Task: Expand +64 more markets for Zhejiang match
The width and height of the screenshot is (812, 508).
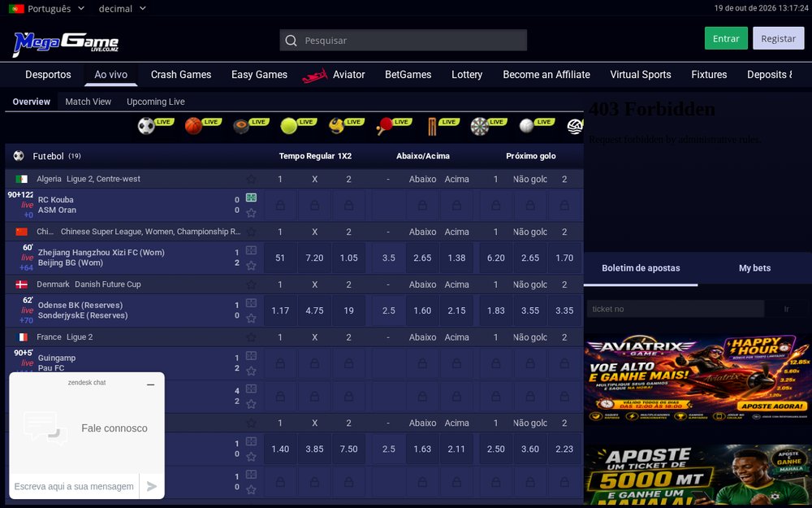Action: click(x=27, y=268)
